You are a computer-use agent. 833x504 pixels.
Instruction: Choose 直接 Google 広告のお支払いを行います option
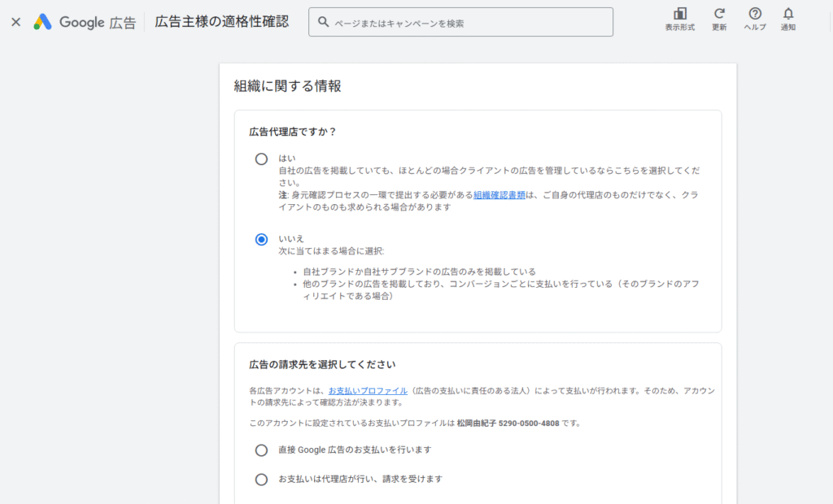261,450
